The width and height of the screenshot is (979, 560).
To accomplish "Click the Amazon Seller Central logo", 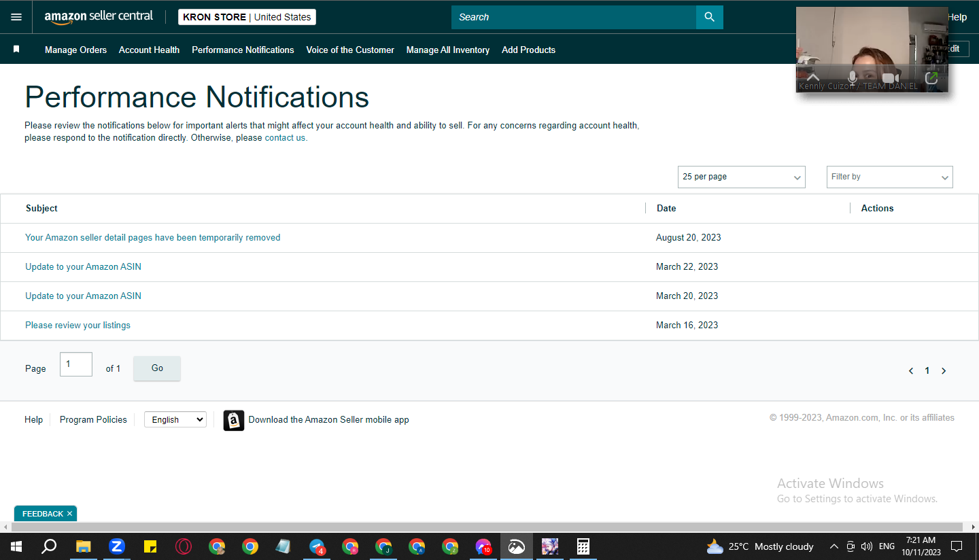I will tap(99, 17).
